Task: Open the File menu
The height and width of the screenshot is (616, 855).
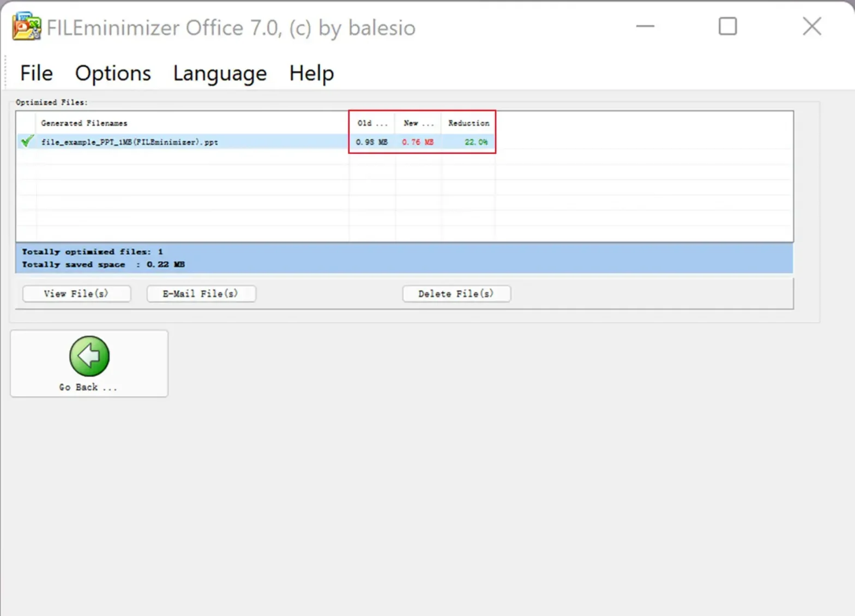Action: pos(37,73)
